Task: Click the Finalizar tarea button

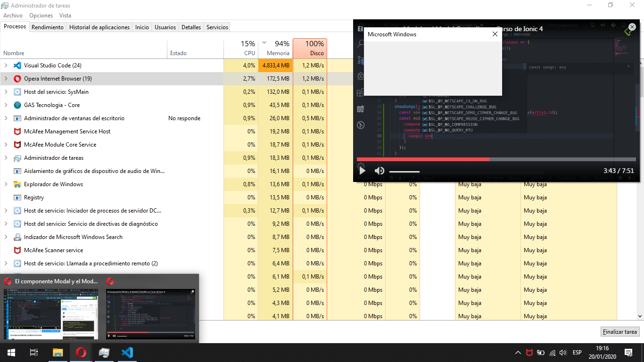Action: point(619,331)
